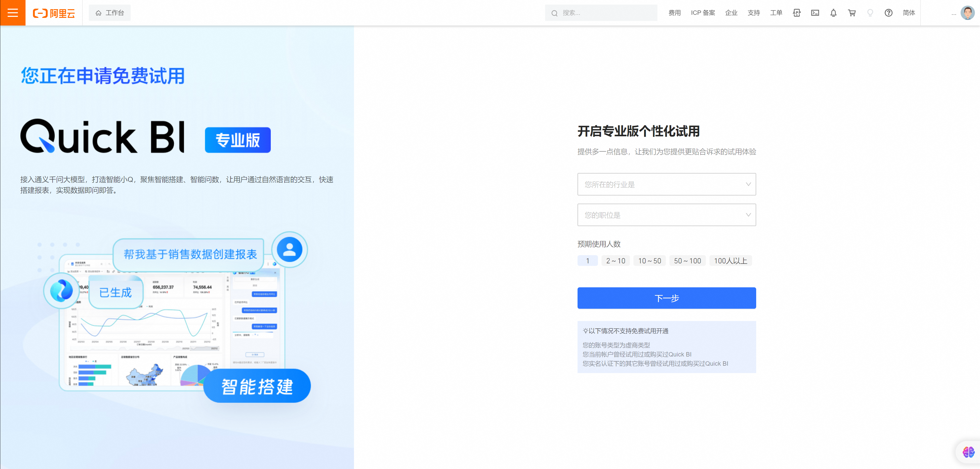The image size is (980, 469).
Task: Expand the job position dropdown 您的职位是
Action: point(666,215)
